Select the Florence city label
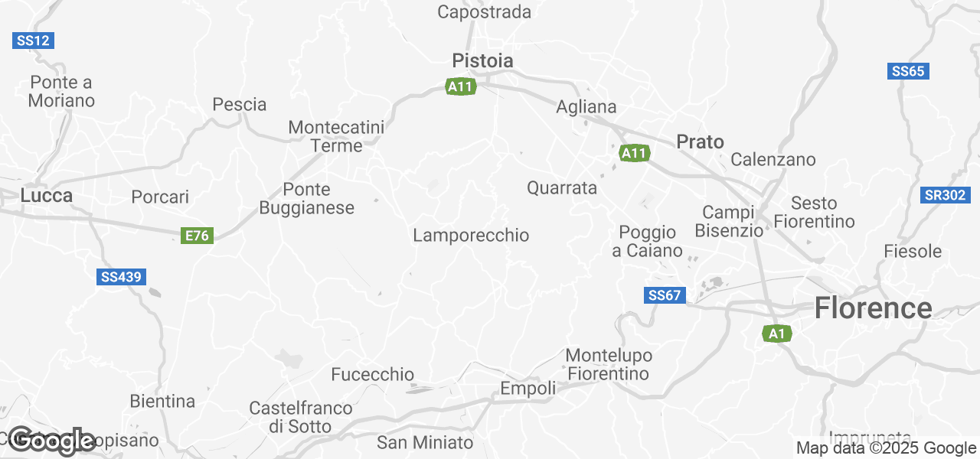 pyautogui.click(x=874, y=308)
